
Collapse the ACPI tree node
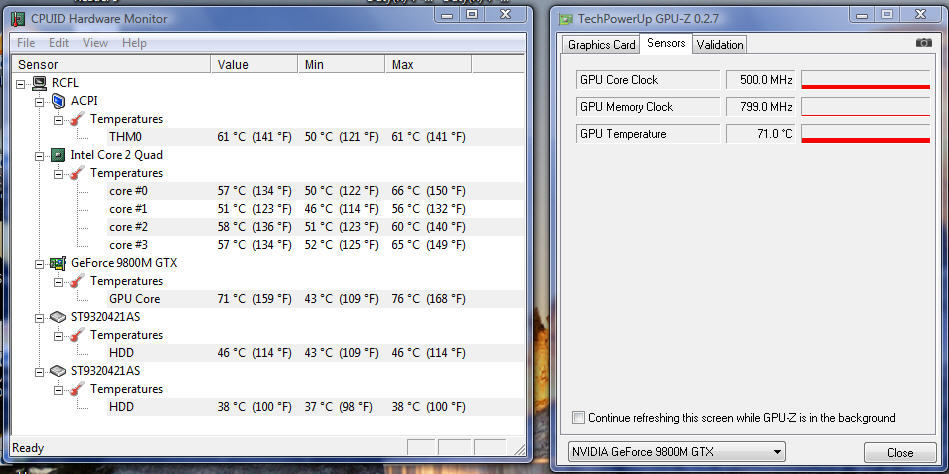point(40,101)
